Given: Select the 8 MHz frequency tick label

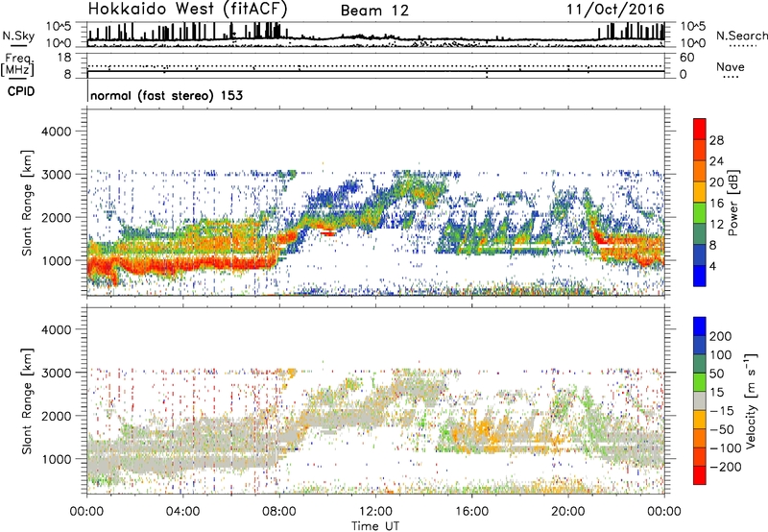Looking at the screenshot, I should point(67,75).
